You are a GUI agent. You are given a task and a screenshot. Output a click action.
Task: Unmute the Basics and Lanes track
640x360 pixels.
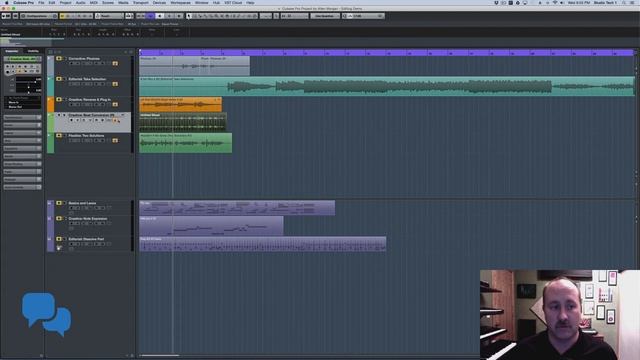coord(59,203)
